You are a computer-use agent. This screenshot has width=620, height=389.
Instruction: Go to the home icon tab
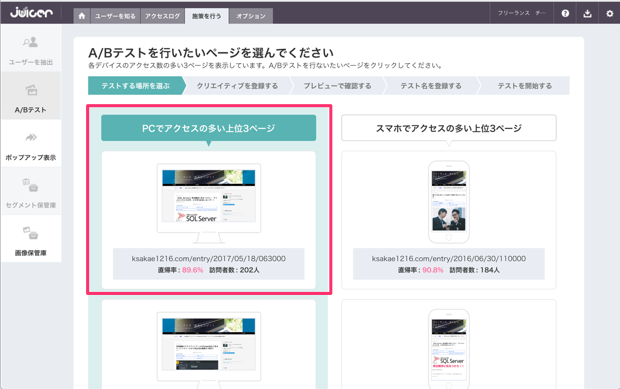(x=82, y=16)
